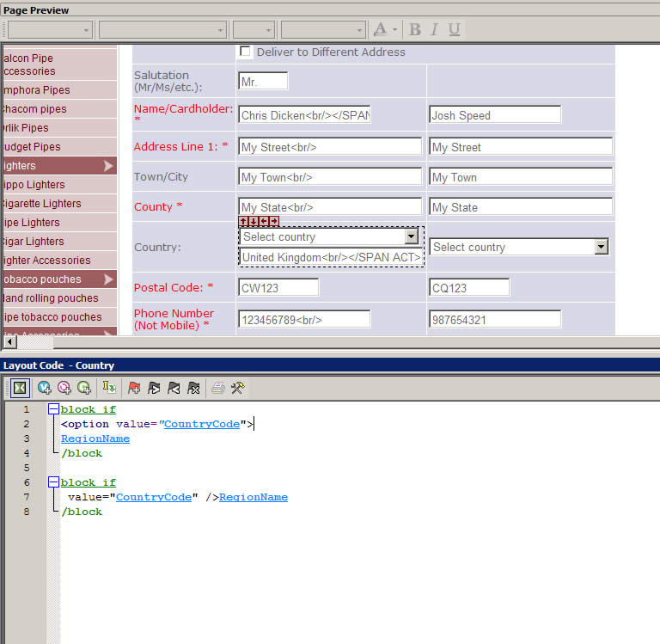Click the blue V insert-variable icon
Image resolution: width=660 pixels, height=644 pixels.
pyautogui.click(x=45, y=388)
